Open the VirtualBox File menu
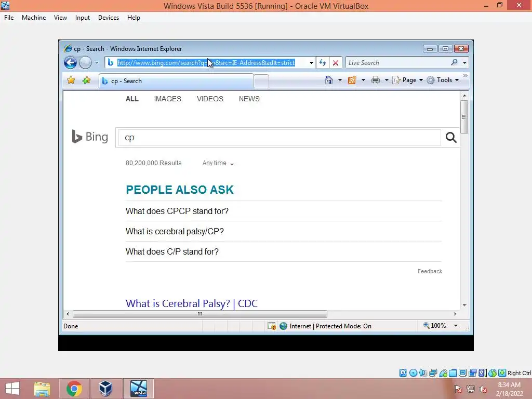532x399 pixels. pyautogui.click(x=9, y=18)
